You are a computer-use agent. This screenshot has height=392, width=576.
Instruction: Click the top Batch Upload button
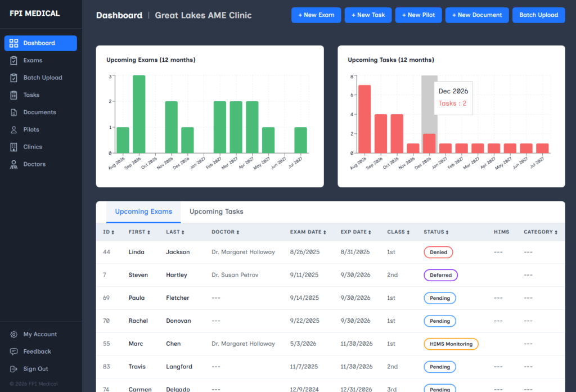coord(538,15)
